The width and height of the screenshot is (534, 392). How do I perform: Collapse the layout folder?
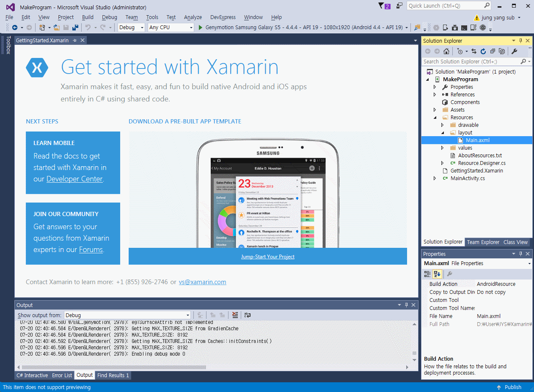442,133
